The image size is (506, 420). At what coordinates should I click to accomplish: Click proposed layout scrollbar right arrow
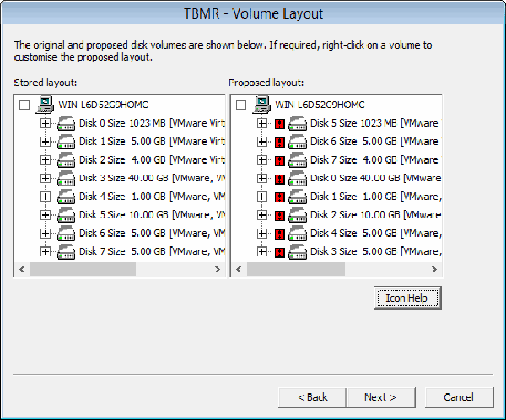coord(434,269)
